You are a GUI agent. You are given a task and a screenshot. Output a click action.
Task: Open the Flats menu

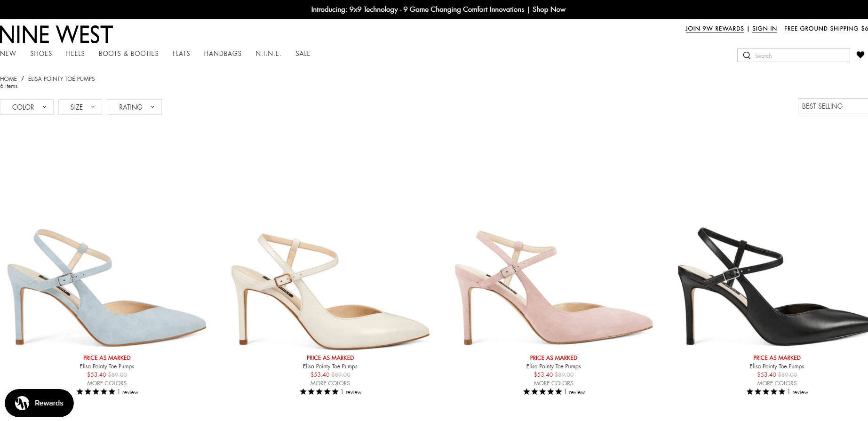click(x=181, y=54)
